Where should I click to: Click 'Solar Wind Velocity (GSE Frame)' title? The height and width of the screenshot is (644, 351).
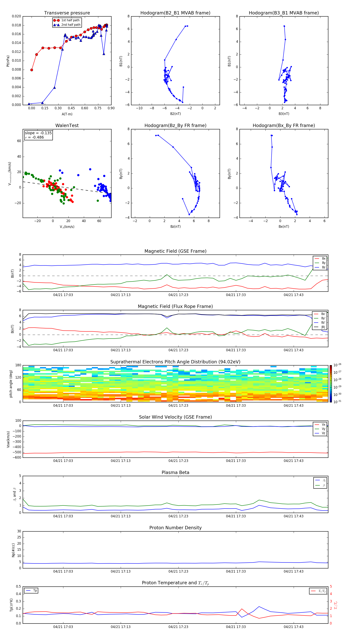[175, 417]
